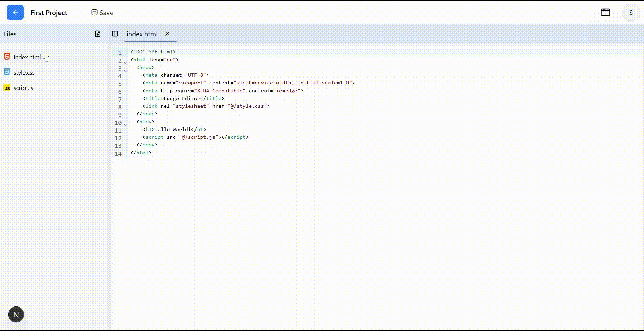Create a new file with the add-file icon
Image resolution: width=644 pixels, height=331 pixels.
coord(98,34)
